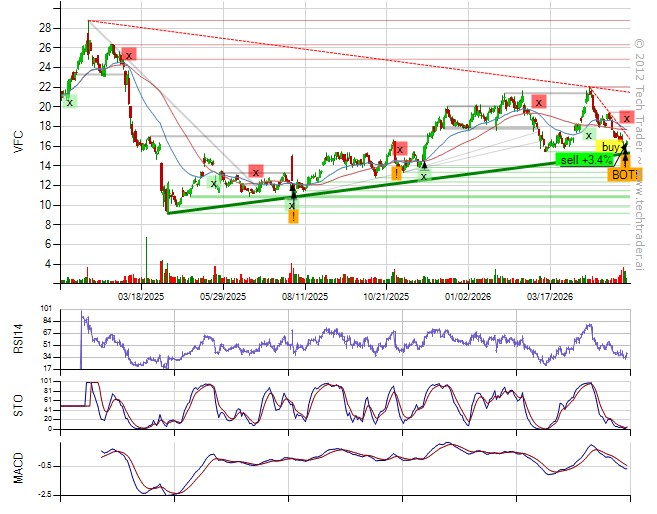Select the 10/21/2025 date label

click(386, 297)
